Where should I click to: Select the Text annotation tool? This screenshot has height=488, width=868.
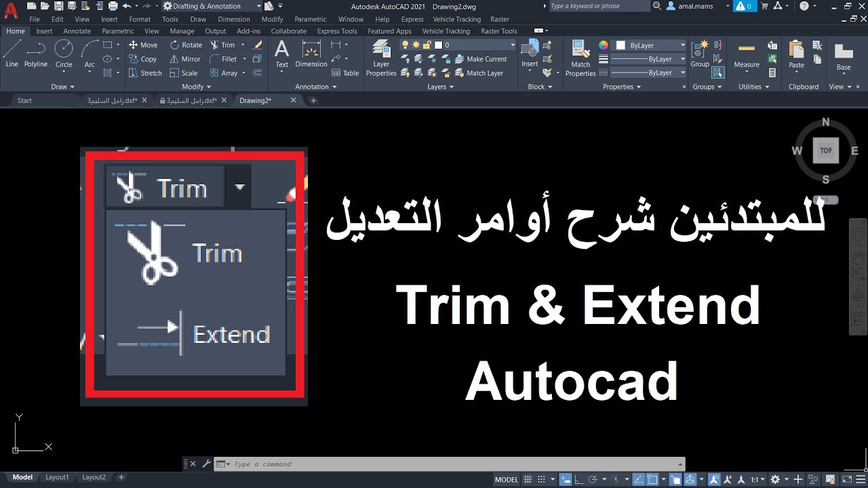point(281,54)
